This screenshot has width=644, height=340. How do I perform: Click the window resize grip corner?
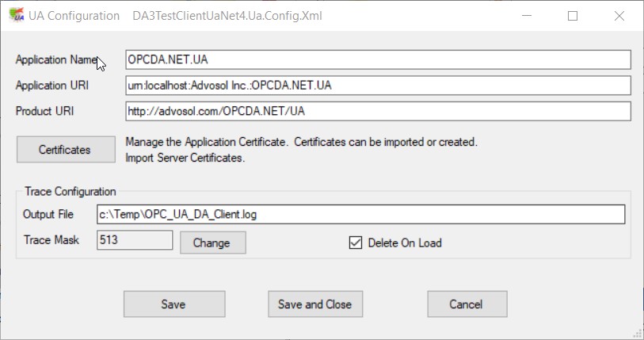637,333
